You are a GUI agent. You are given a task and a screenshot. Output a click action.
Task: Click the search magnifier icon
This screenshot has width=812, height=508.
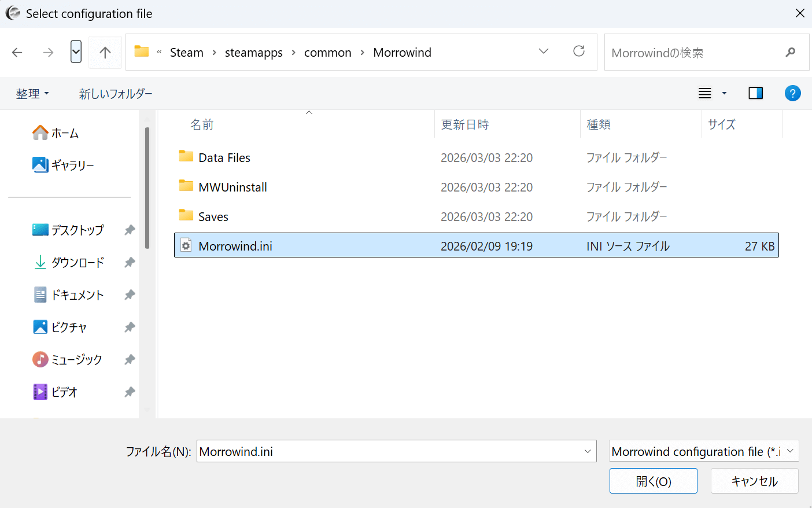[790, 53]
